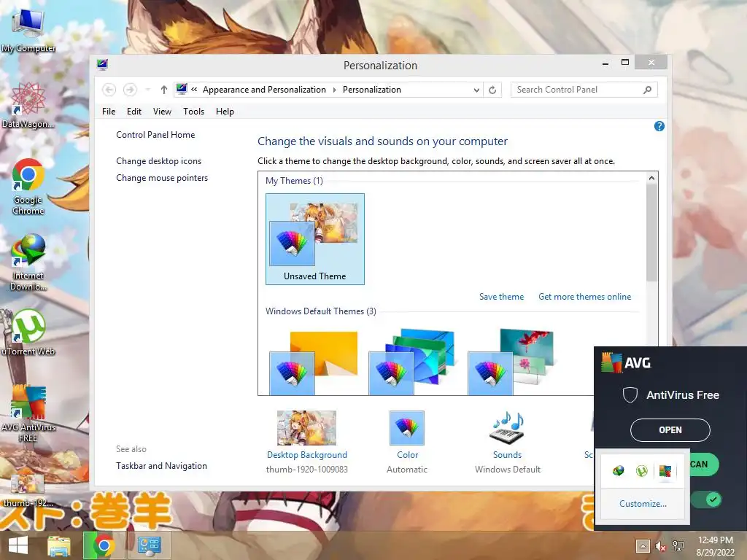Open the File menu

tap(109, 112)
